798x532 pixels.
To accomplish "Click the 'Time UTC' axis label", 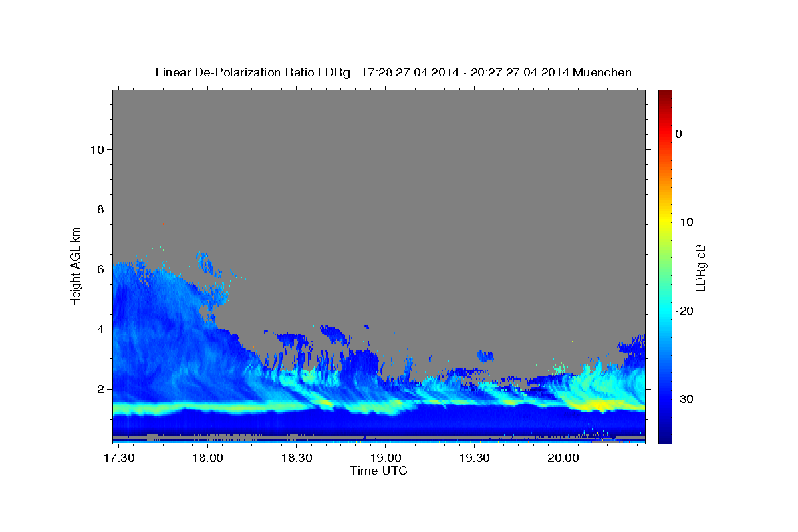I will coord(378,471).
